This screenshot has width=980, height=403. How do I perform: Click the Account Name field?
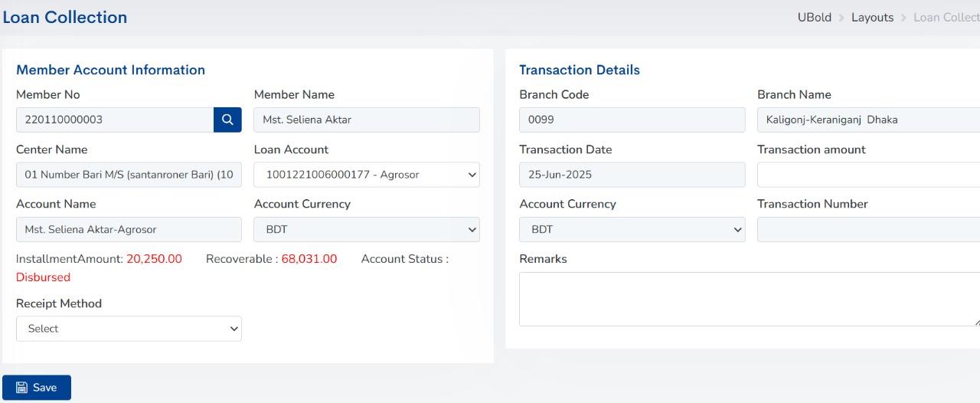coord(129,229)
